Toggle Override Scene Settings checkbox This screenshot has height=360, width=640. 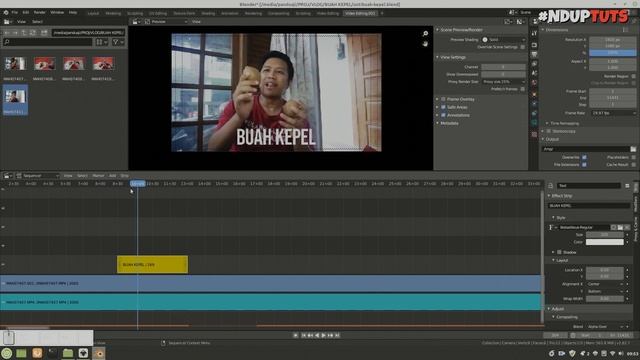[x=522, y=47]
